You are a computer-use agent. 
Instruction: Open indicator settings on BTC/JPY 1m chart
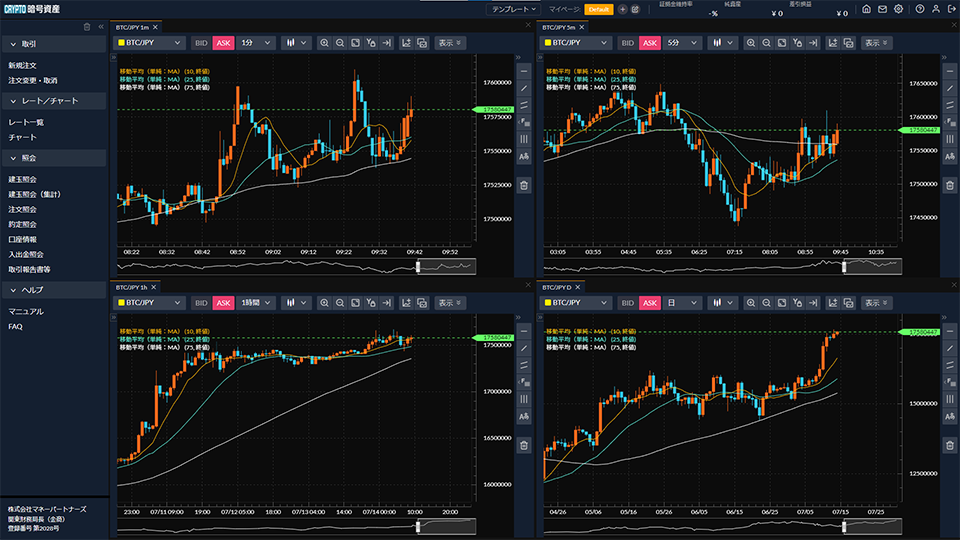pyautogui.click(x=406, y=43)
